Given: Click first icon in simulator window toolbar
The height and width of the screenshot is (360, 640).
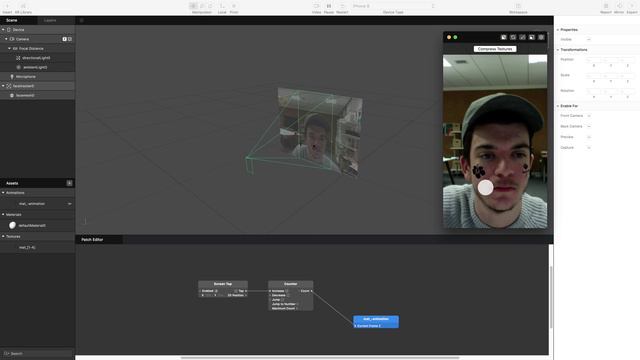Looking at the screenshot, I should pos(504,37).
